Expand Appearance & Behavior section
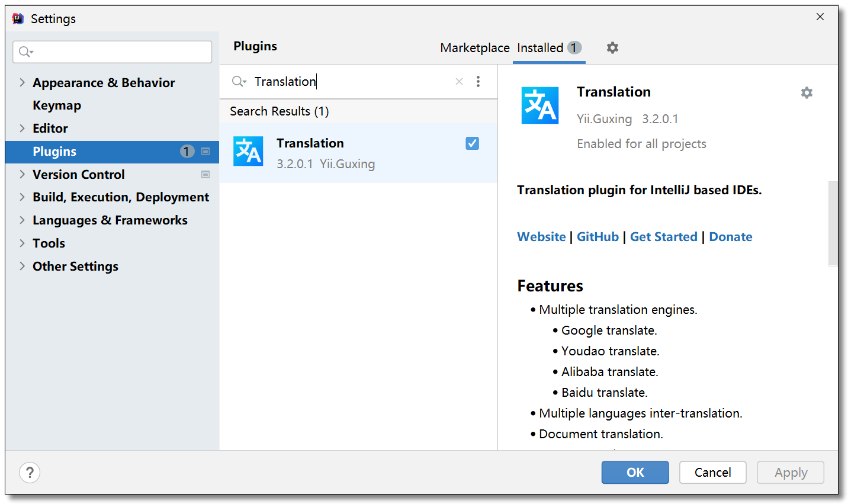 (x=22, y=82)
